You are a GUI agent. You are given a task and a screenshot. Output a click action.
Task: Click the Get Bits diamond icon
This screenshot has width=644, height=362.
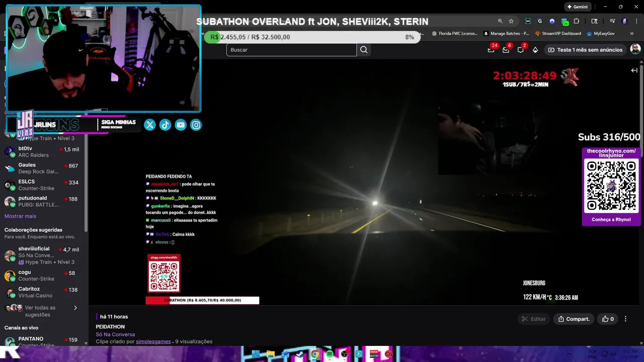click(x=535, y=50)
